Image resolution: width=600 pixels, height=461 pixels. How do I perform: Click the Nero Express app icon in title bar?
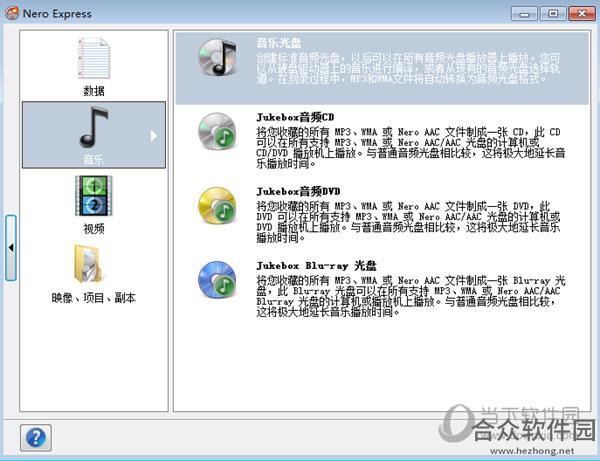click(12, 13)
